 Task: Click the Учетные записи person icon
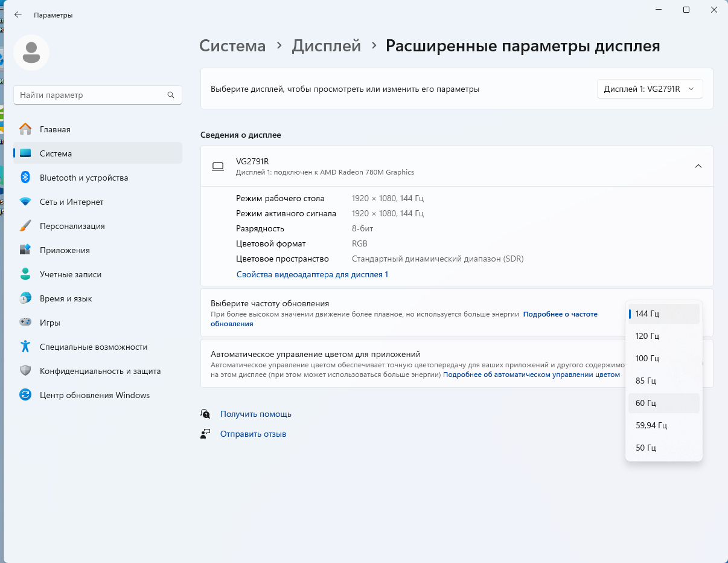point(25,274)
